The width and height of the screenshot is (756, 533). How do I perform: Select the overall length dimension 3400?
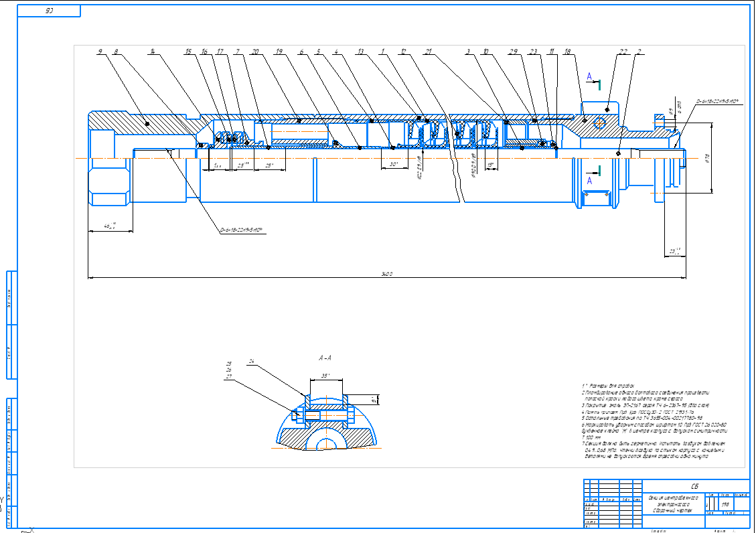386,274
